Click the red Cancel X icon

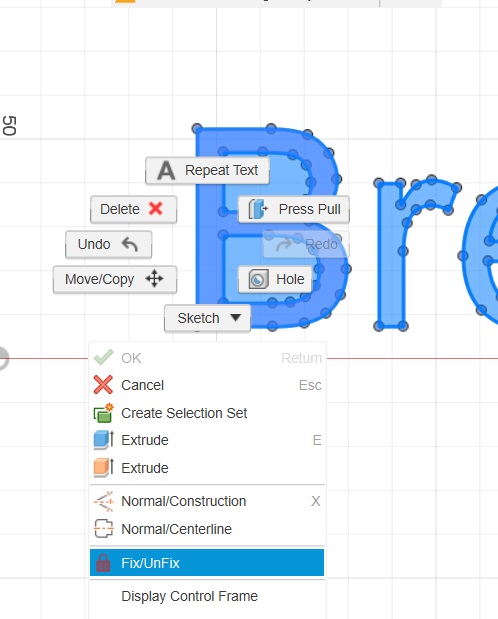click(103, 385)
